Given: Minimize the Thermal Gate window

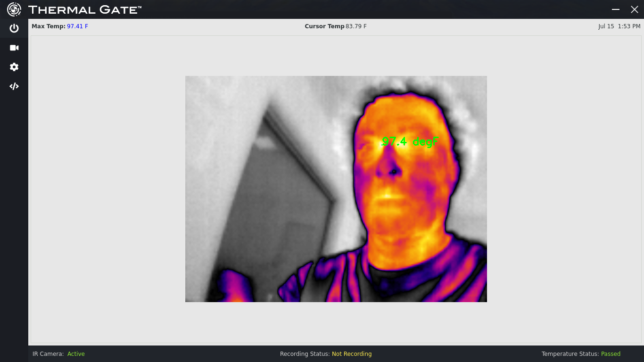Looking at the screenshot, I should 615,9.
